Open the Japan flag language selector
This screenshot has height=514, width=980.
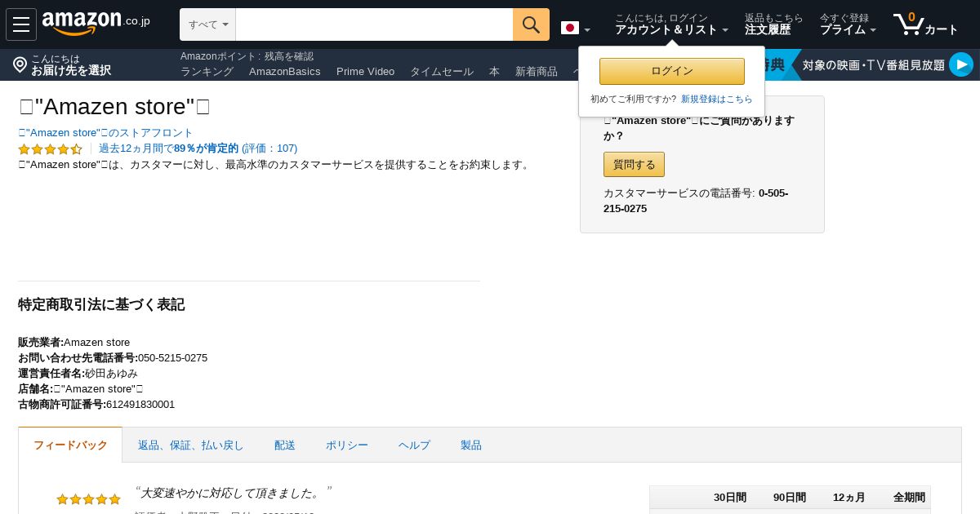click(x=576, y=29)
